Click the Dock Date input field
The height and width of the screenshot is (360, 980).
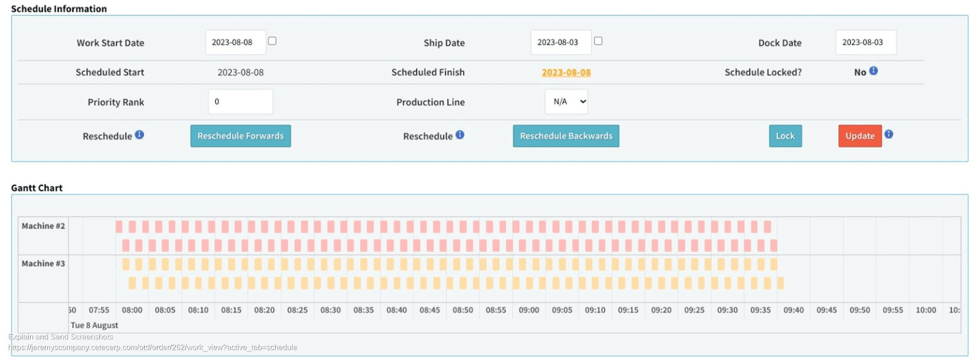(x=865, y=42)
